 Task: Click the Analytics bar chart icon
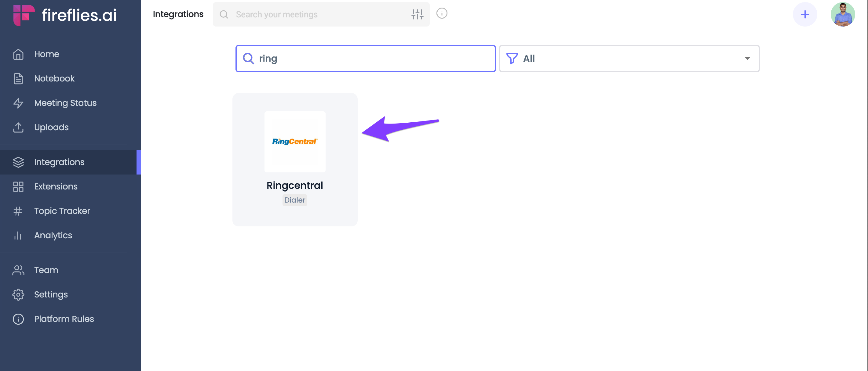[18, 235]
